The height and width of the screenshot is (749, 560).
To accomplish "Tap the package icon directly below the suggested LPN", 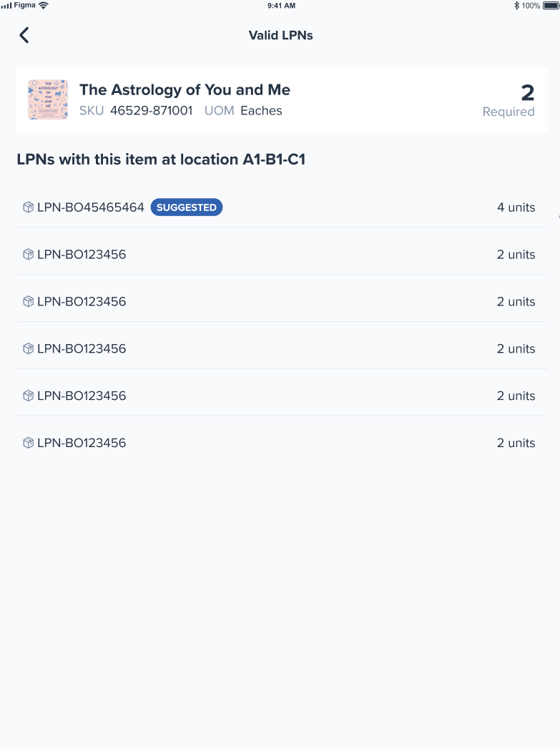I will [28, 254].
